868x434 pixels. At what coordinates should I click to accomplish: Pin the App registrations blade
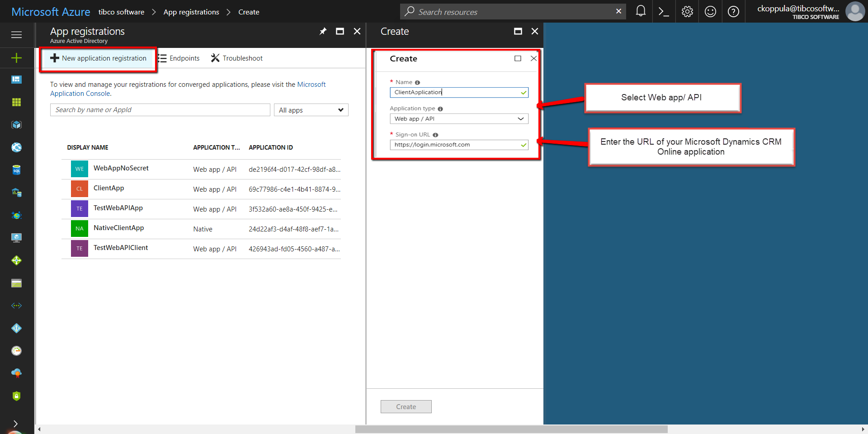pos(323,31)
